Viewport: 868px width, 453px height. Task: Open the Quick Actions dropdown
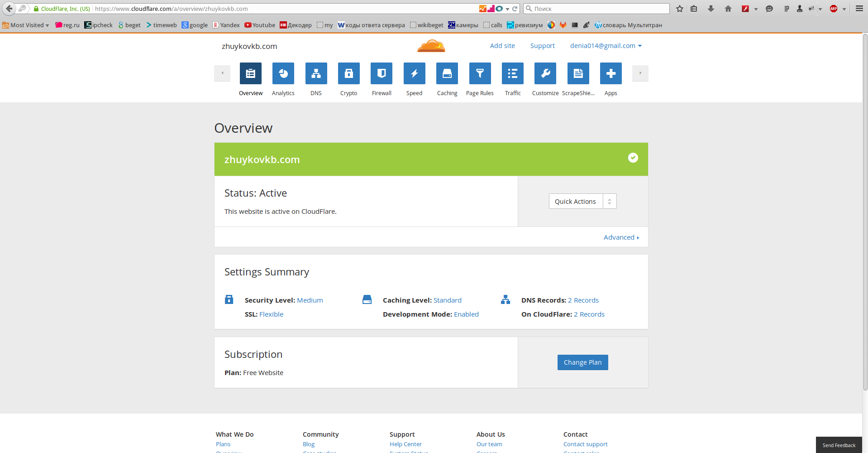583,201
